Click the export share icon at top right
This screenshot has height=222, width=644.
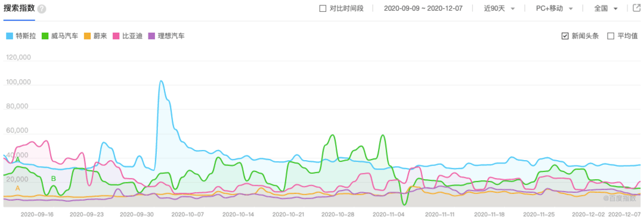pos(636,8)
